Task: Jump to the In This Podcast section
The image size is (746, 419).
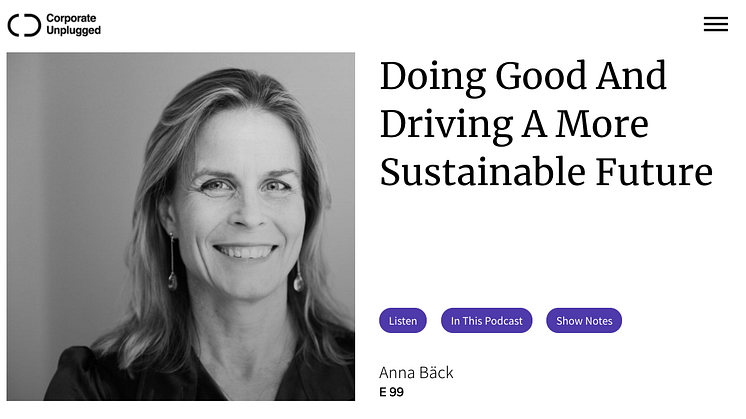Action: [x=486, y=321]
